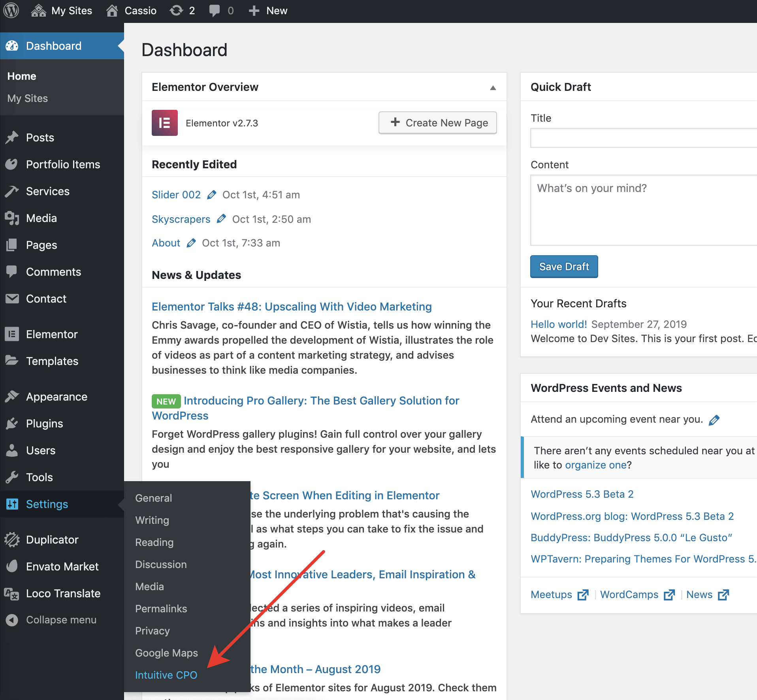Open the updates icon in admin bar
This screenshot has height=700, width=757.
(x=177, y=11)
